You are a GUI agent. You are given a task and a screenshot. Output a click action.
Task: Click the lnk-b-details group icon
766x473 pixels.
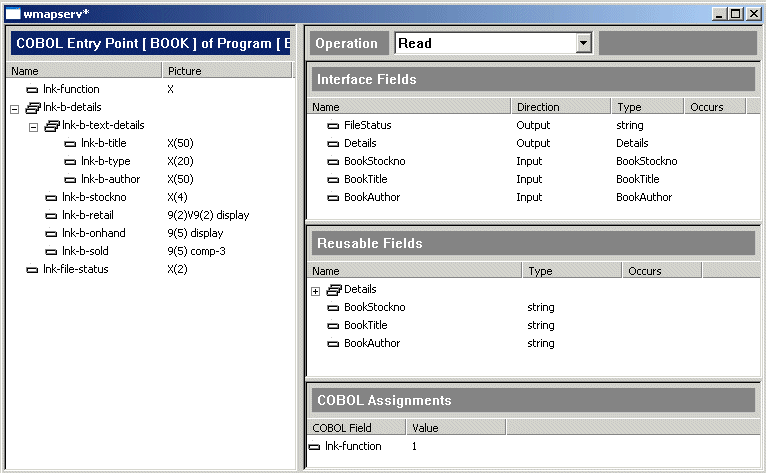pyautogui.click(x=32, y=108)
